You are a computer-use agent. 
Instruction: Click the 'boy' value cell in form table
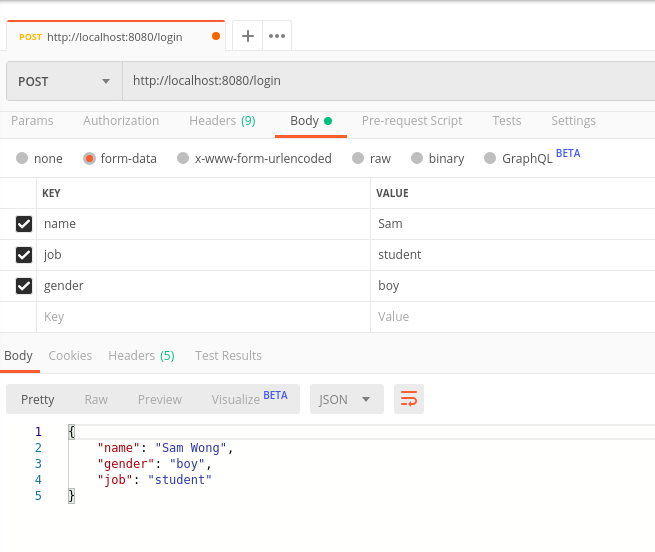coord(513,286)
